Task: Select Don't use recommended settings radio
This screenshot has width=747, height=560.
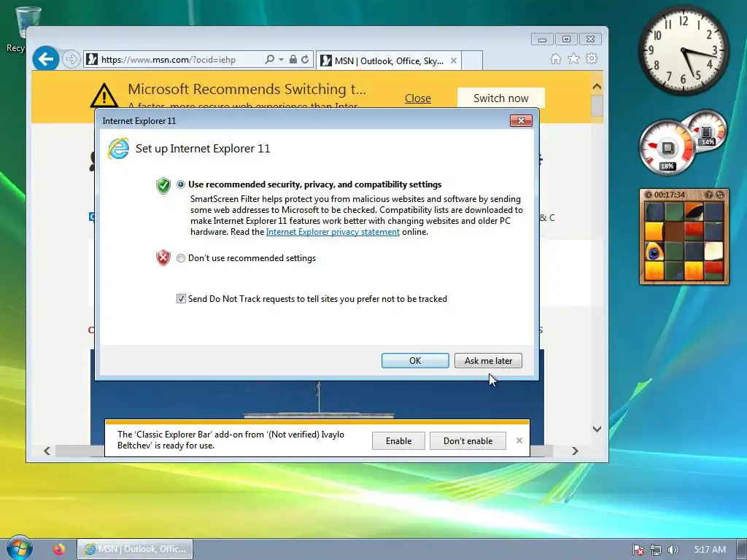Action: pos(181,258)
